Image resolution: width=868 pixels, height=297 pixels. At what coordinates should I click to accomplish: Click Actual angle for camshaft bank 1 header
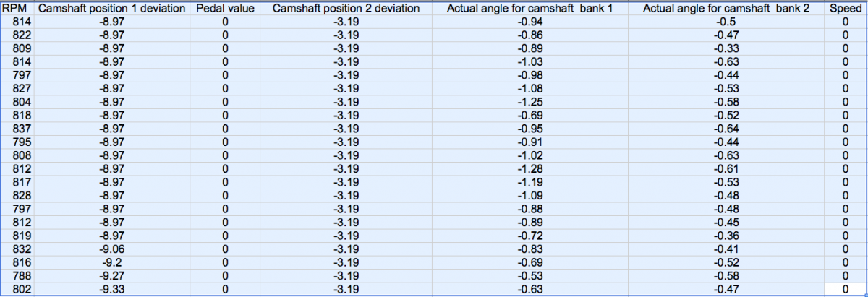coord(529,9)
